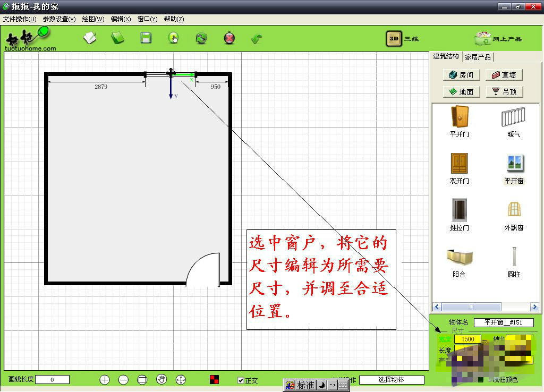Screen dimensions: 544x392
Task: Select the 阳台 balcony item
Action: [460, 262]
